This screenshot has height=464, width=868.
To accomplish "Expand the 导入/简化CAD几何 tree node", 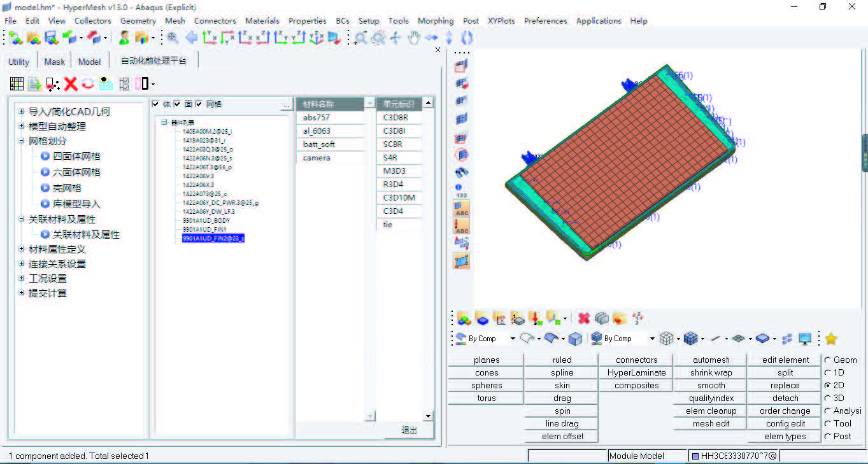I will pos(21,111).
